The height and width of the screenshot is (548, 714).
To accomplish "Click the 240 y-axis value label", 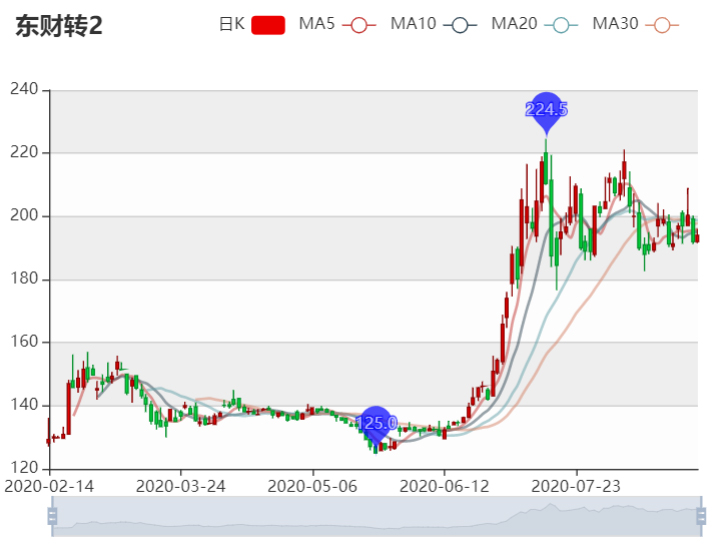I will click(24, 89).
